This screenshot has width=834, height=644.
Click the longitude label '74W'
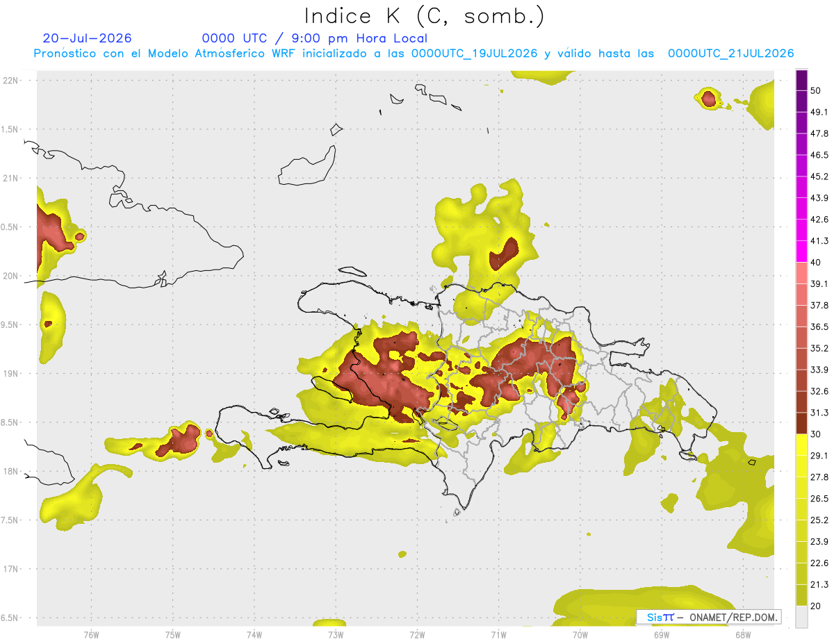tap(254, 635)
